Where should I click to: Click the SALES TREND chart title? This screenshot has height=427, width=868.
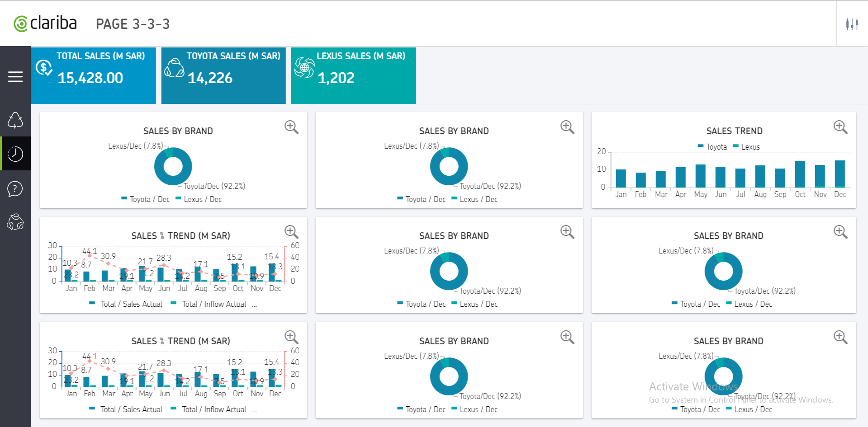(735, 131)
